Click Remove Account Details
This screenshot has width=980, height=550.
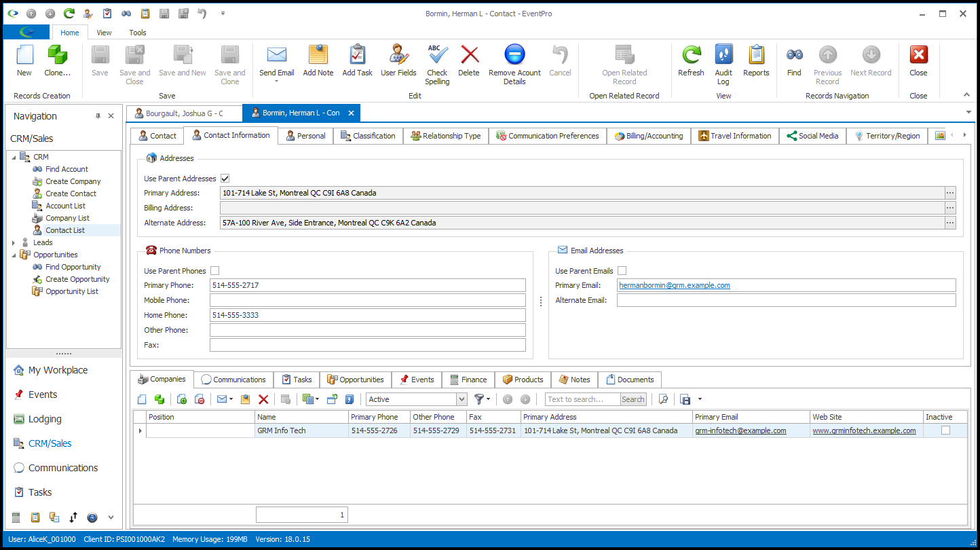[514, 65]
